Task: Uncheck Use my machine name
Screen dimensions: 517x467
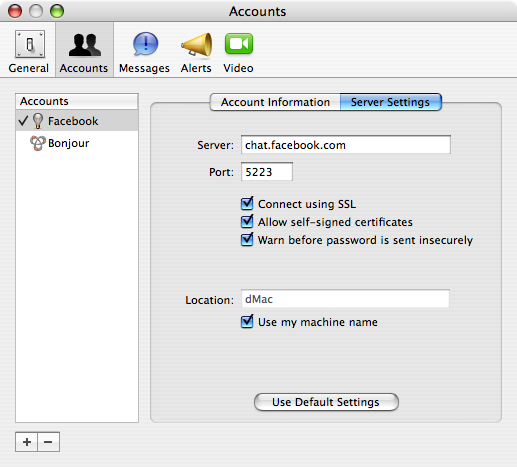Action: [247, 321]
